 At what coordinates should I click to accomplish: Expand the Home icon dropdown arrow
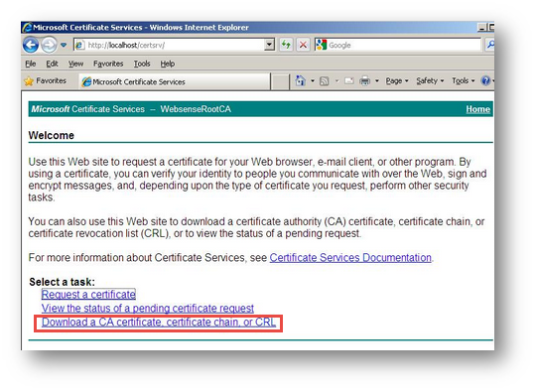pos(313,81)
